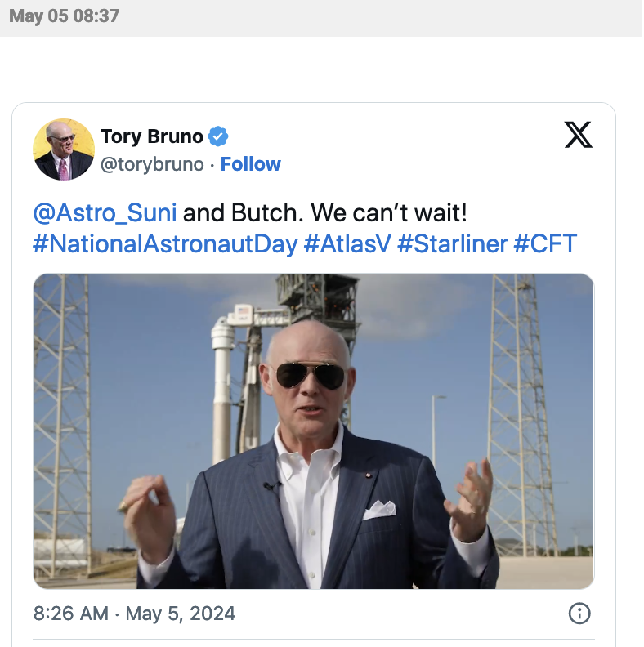Click the "We can't wait!" tweet text
Image resolution: width=644 pixels, height=647 pixels.
point(389,213)
